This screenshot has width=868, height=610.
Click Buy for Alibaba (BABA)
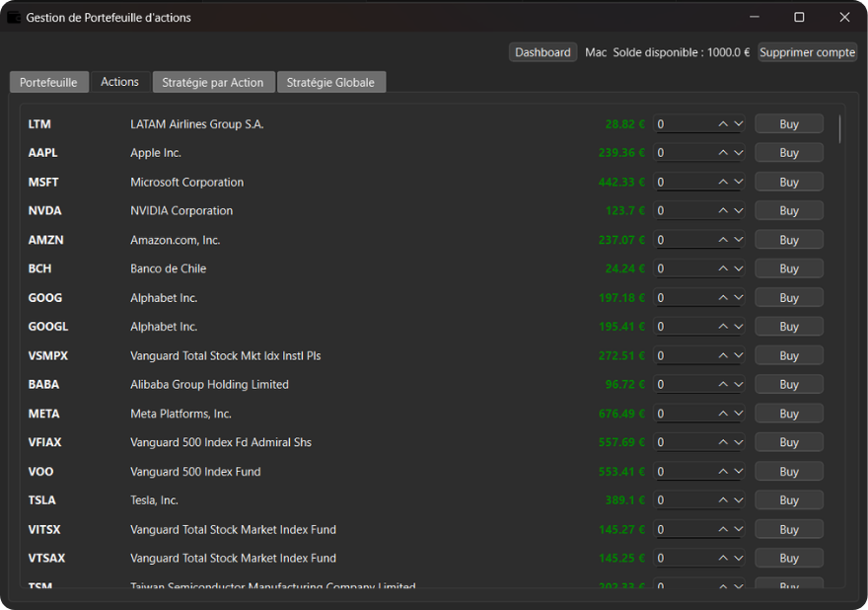(789, 385)
